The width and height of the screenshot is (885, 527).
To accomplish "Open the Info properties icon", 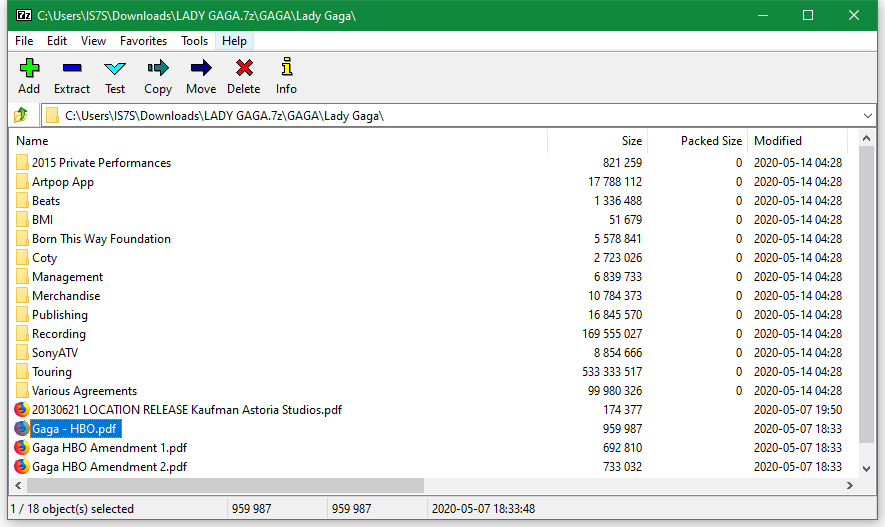I will 286,76.
